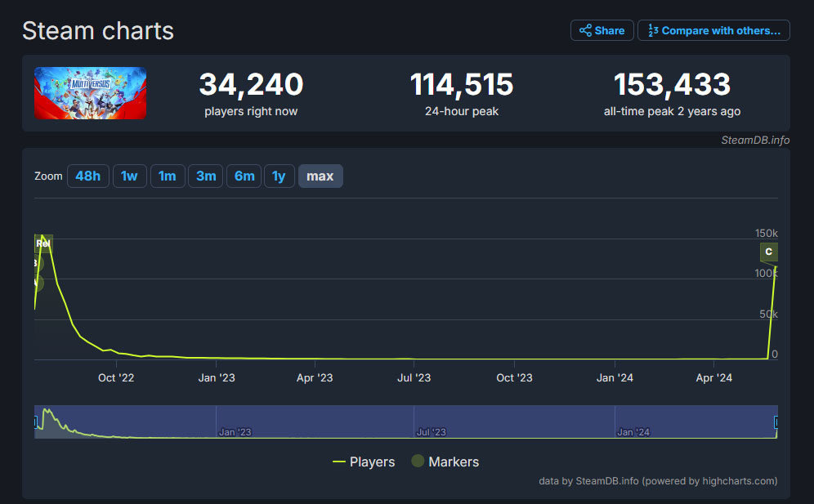814x504 pixels.
Task: Click the Markers legend green circle icon
Action: [418, 462]
